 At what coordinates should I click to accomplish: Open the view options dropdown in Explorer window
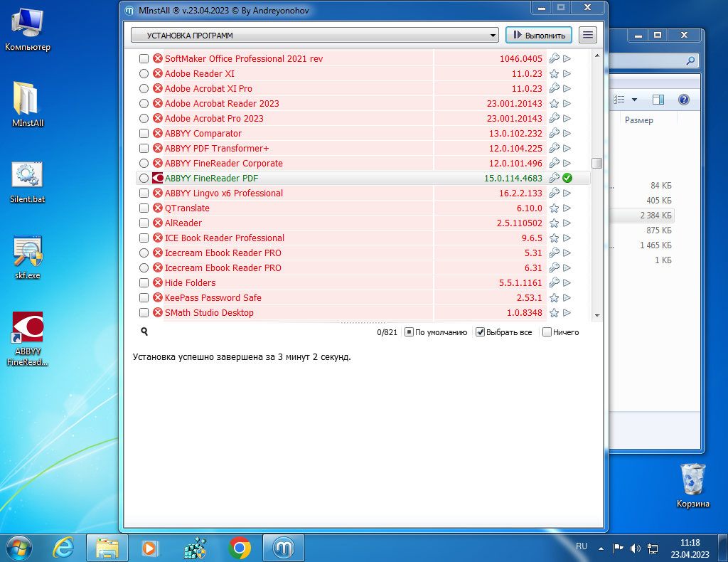point(634,100)
